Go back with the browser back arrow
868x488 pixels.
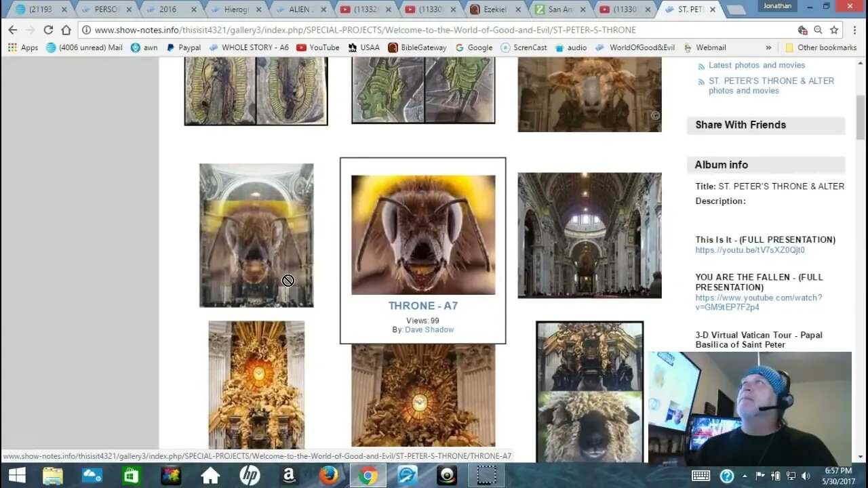pos(13,30)
